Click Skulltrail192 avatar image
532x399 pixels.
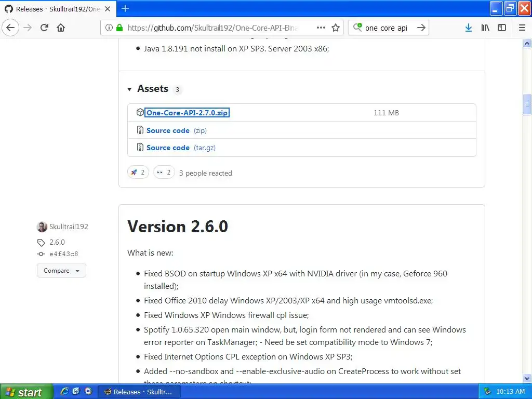(42, 227)
